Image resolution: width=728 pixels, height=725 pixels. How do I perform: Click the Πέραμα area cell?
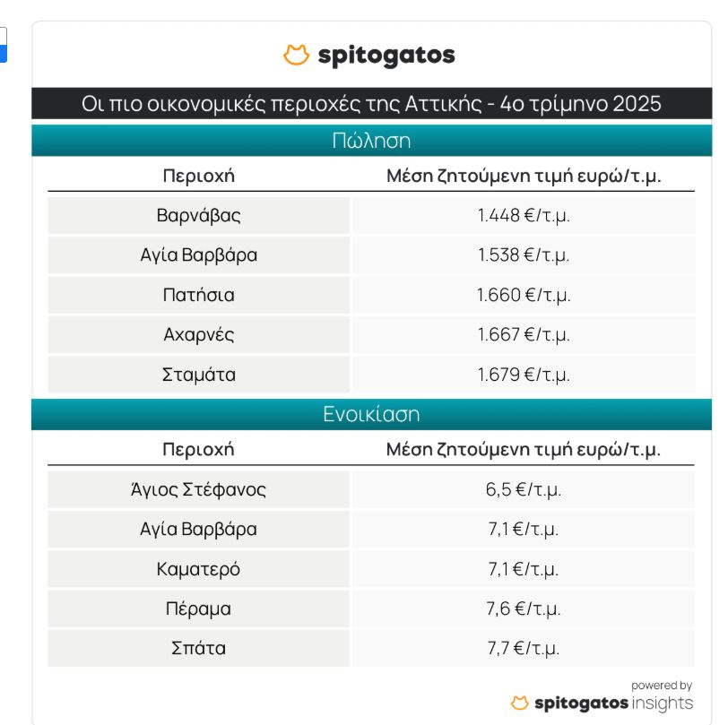198,608
